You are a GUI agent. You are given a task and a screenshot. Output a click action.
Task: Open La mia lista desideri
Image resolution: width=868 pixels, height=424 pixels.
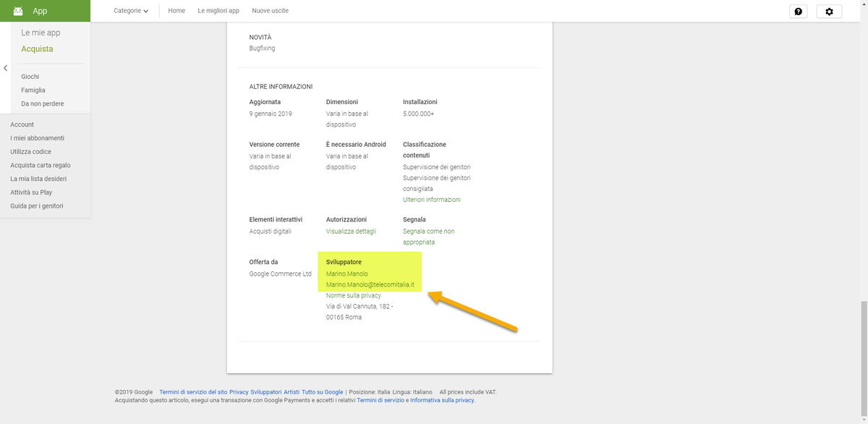(x=38, y=179)
